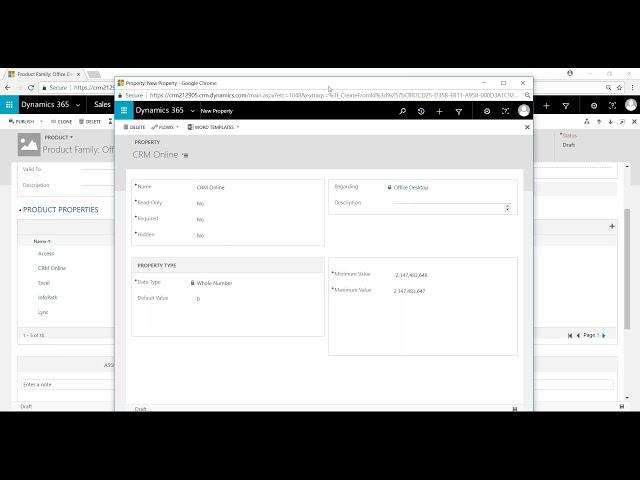Viewport: 640px width, 480px height.
Task: Open Dynamics 365 chevron in New Property window
Action: click(193, 111)
